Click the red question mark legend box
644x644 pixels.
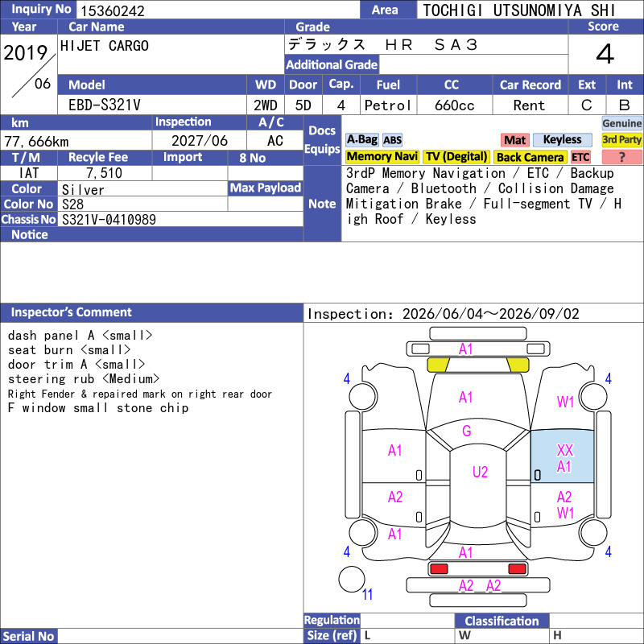(621, 157)
